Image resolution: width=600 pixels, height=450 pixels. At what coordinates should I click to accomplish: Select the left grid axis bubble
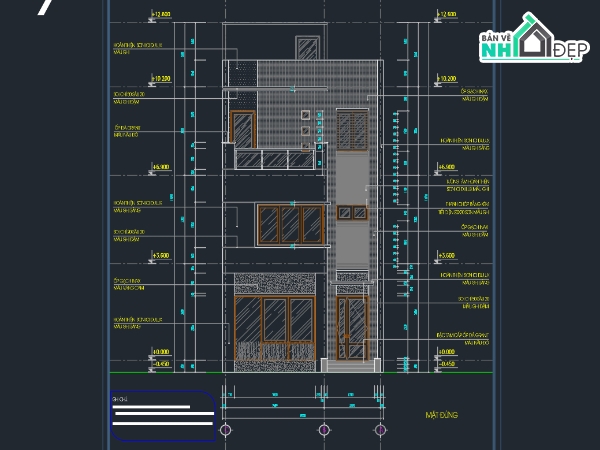[225, 430]
